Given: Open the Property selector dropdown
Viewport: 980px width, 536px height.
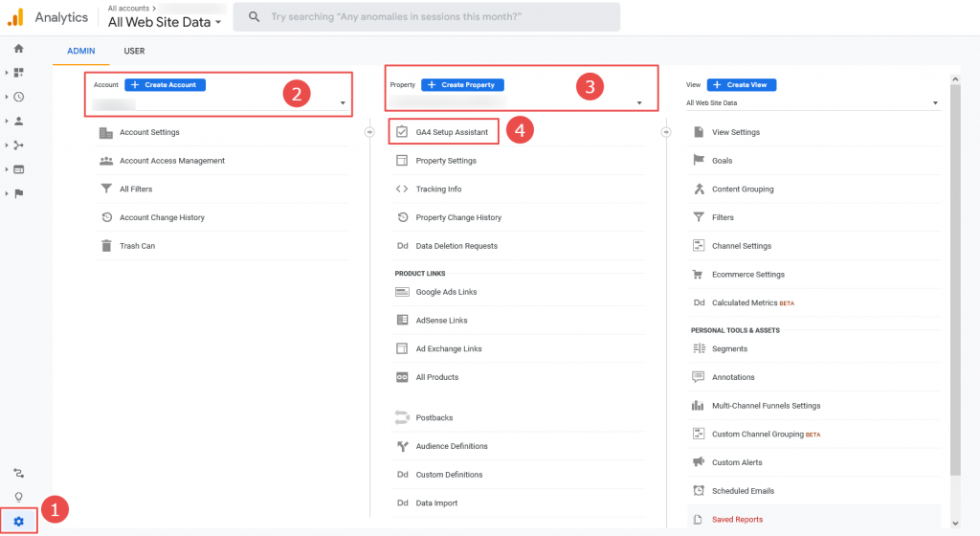Looking at the screenshot, I should tap(518, 102).
